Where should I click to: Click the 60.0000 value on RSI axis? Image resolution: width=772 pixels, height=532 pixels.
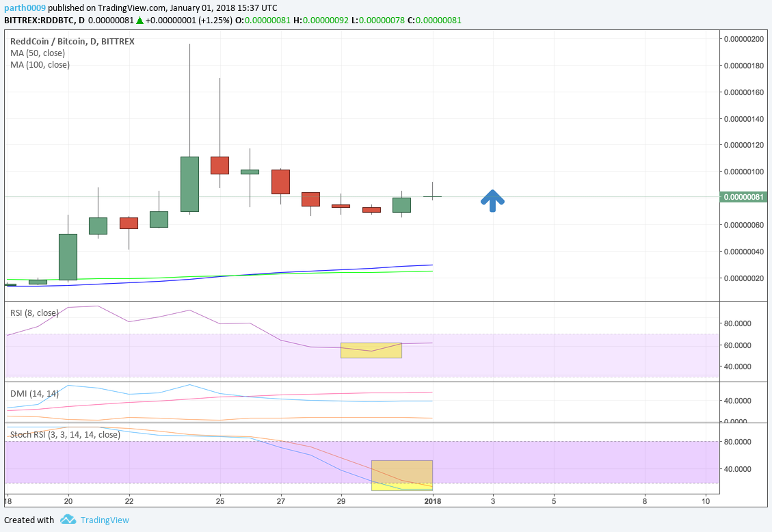click(738, 345)
